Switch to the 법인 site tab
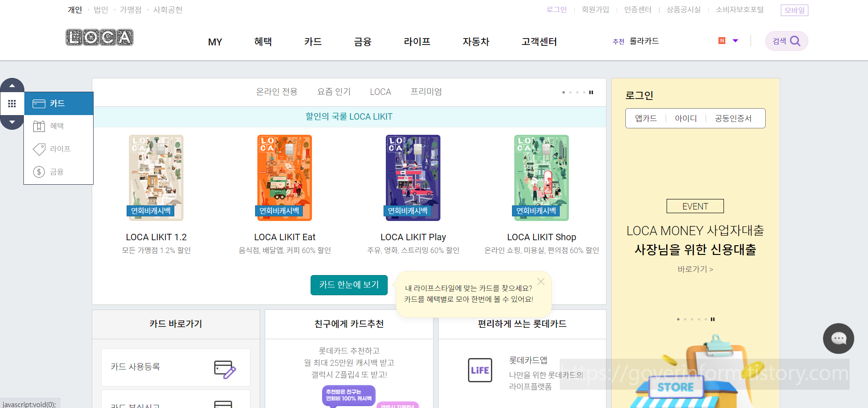 point(101,10)
